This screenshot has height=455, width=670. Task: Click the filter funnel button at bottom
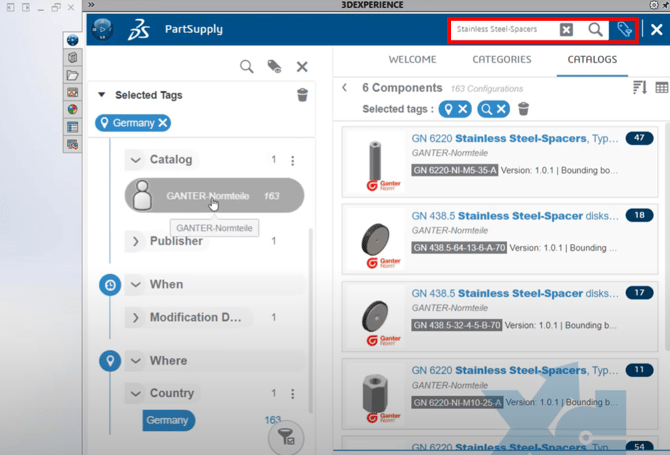point(286,436)
